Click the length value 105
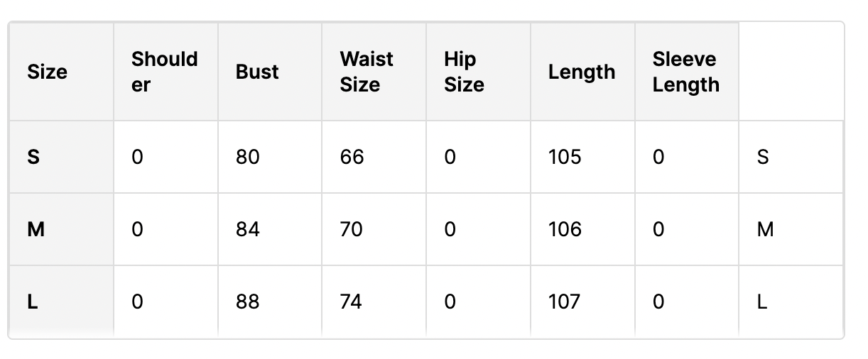Screen dimensions: 868x359 565,157
